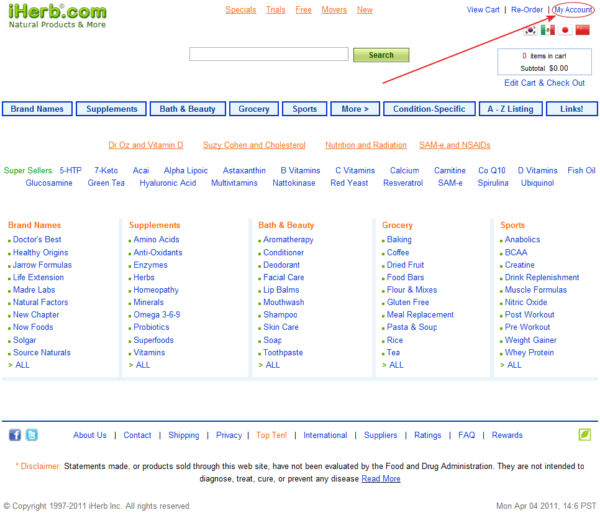600x515 pixels.
Task: Show ALL brand names
Action: click(22, 365)
